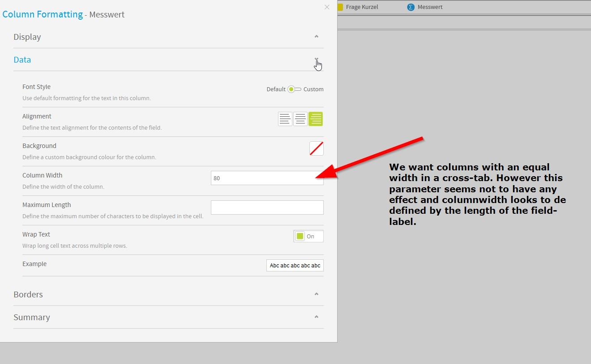Click the Maximum Length input box
This screenshot has width=591, height=364.
click(x=267, y=207)
